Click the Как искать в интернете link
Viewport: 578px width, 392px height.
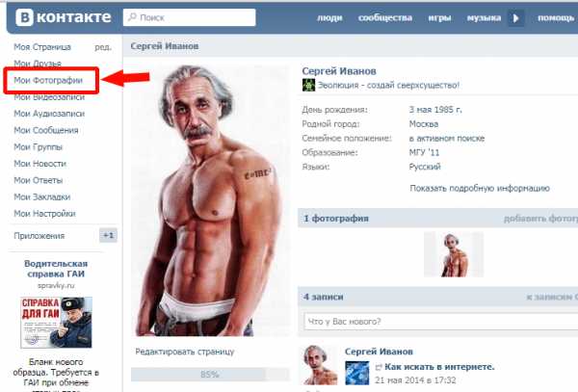pyautogui.click(x=439, y=367)
